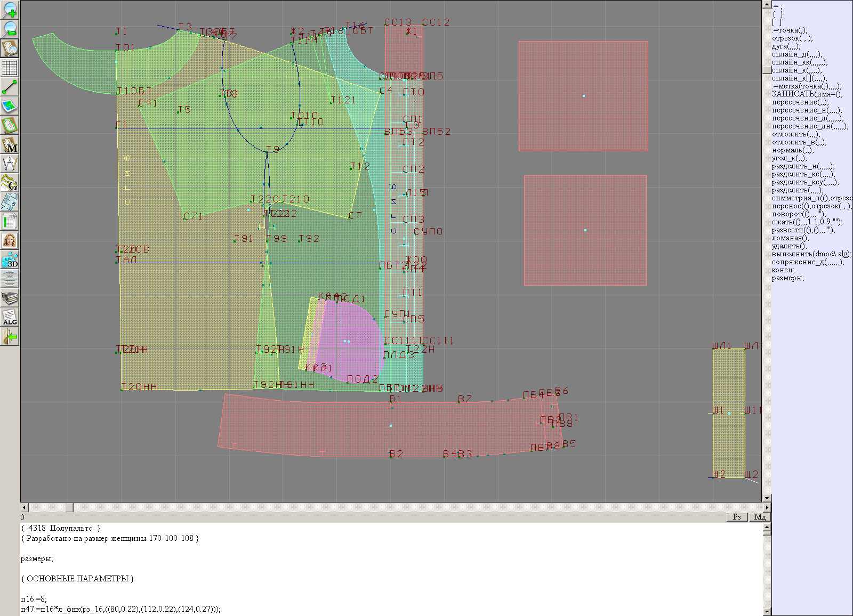Click the code line 'п16:=8;'
The height and width of the screenshot is (616, 853).
34,598
